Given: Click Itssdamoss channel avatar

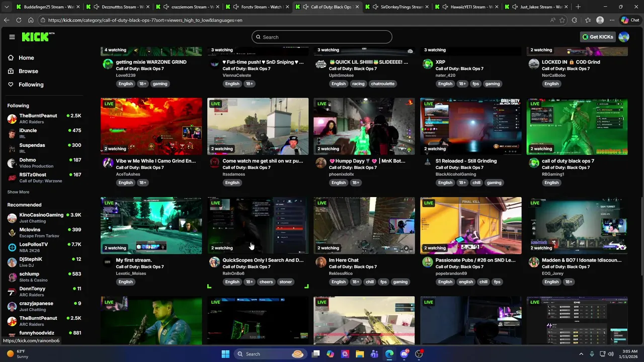Looking at the screenshot, I should tap(214, 163).
